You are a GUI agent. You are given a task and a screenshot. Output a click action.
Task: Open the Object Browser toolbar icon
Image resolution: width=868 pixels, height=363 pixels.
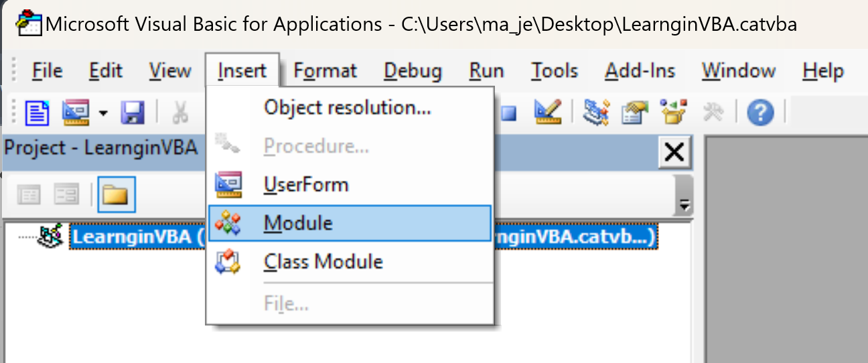(x=672, y=112)
